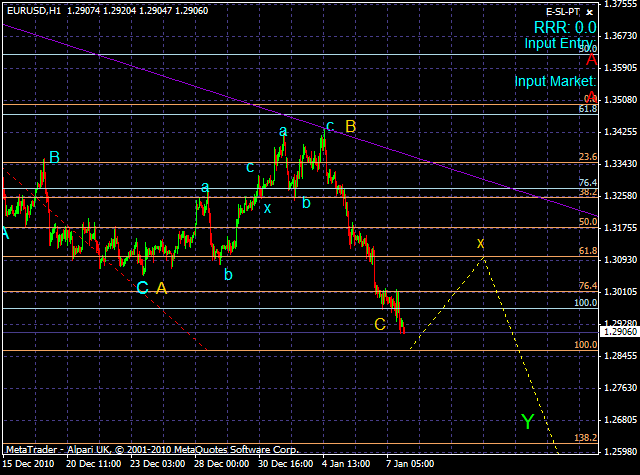
Task: Click the RRR: 0.0 label
Action: coord(565,27)
